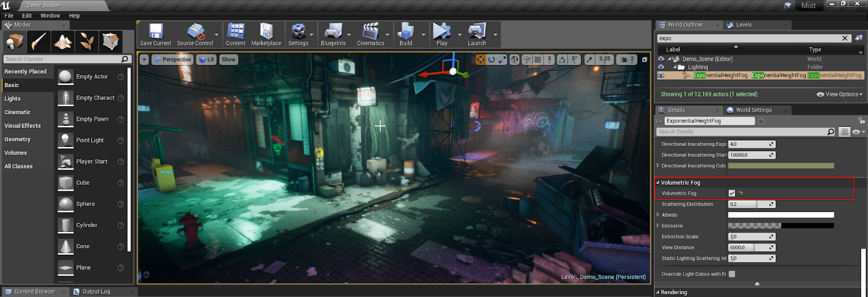Maximize or restore the viewport icon
Image resolution: width=868 pixels, height=297 pixels.
click(x=644, y=60)
